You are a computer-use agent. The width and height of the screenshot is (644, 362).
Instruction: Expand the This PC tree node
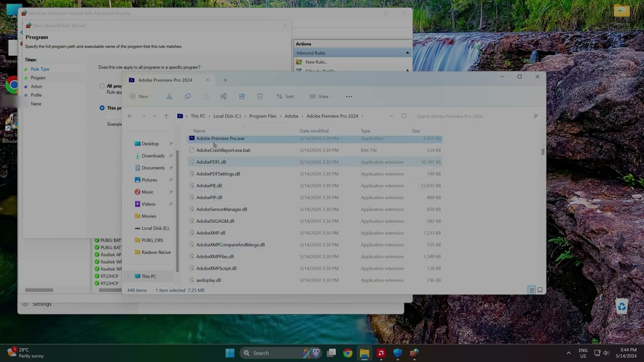(x=128, y=277)
